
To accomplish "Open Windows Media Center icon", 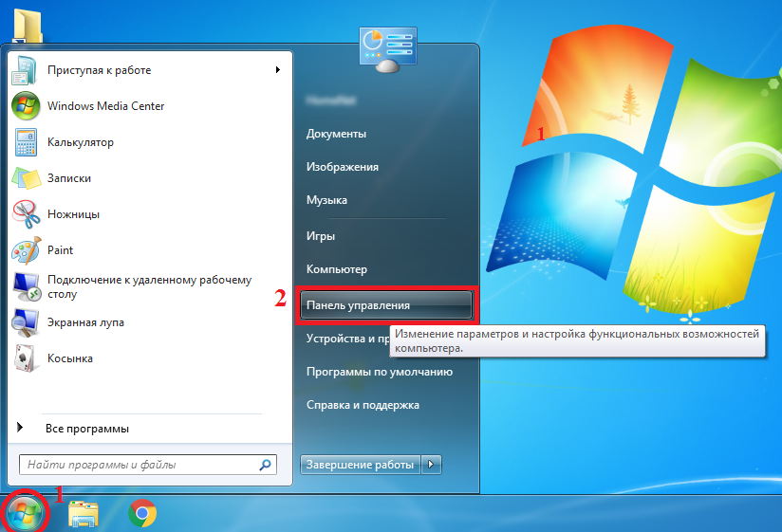I will [25, 106].
